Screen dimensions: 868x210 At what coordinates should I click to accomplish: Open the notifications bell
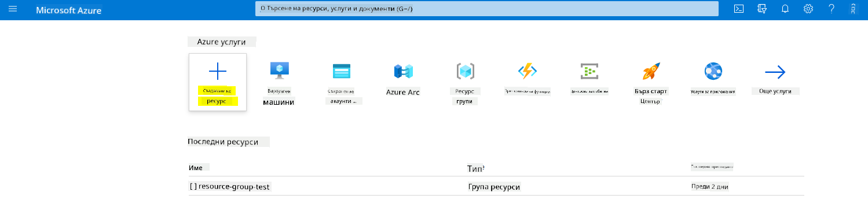[785, 9]
